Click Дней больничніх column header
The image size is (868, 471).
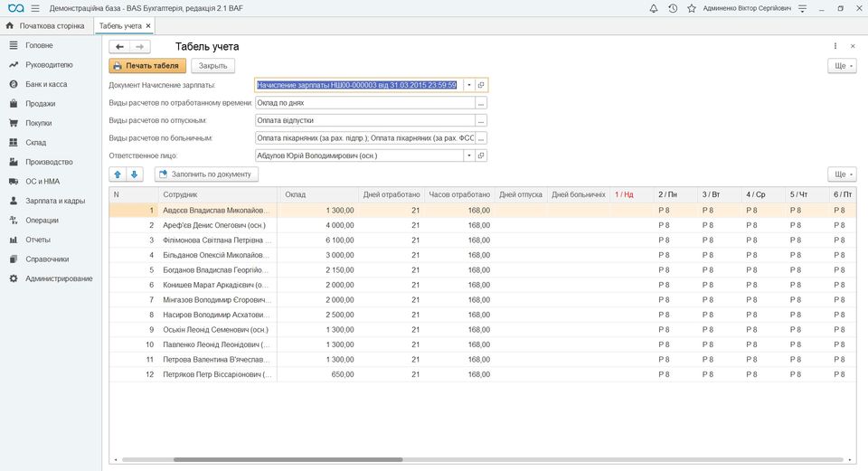pos(579,195)
